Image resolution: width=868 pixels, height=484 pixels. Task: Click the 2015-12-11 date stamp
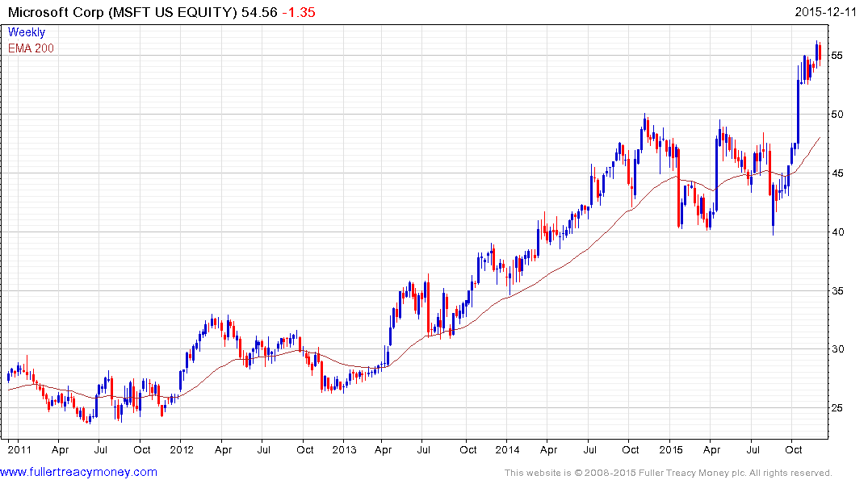click(x=829, y=13)
